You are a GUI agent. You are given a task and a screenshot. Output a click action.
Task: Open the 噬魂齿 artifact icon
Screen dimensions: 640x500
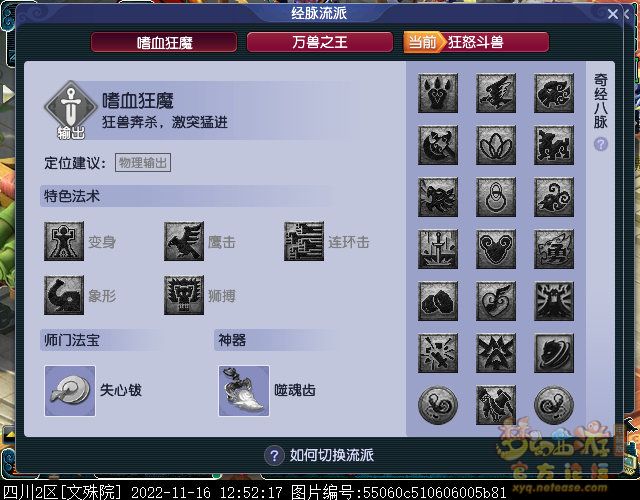[244, 391]
